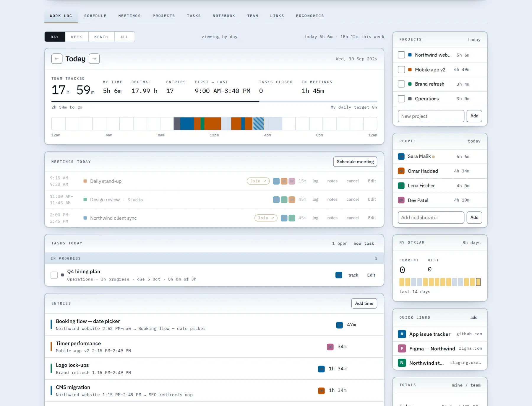Select the Week view

[77, 37]
